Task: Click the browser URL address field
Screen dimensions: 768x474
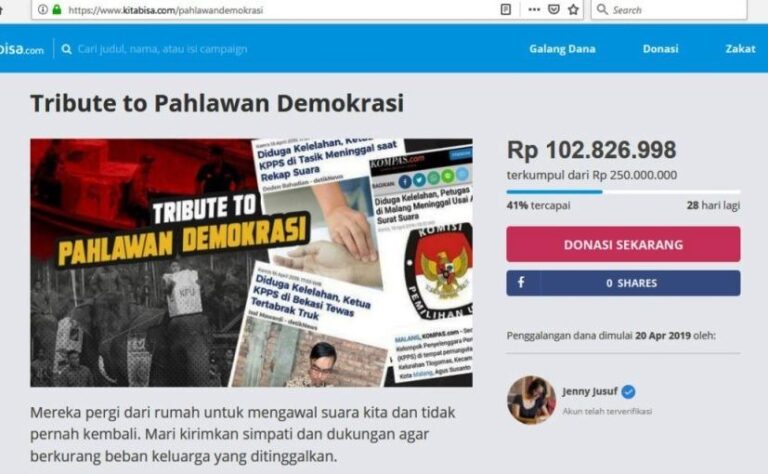Action: click(x=279, y=10)
